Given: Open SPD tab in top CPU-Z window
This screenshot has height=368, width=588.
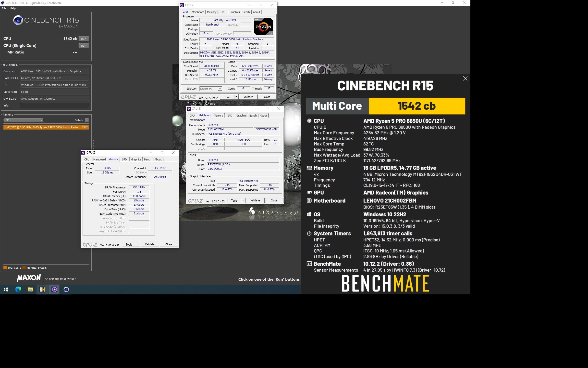Looking at the screenshot, I should tap(223, 12).
